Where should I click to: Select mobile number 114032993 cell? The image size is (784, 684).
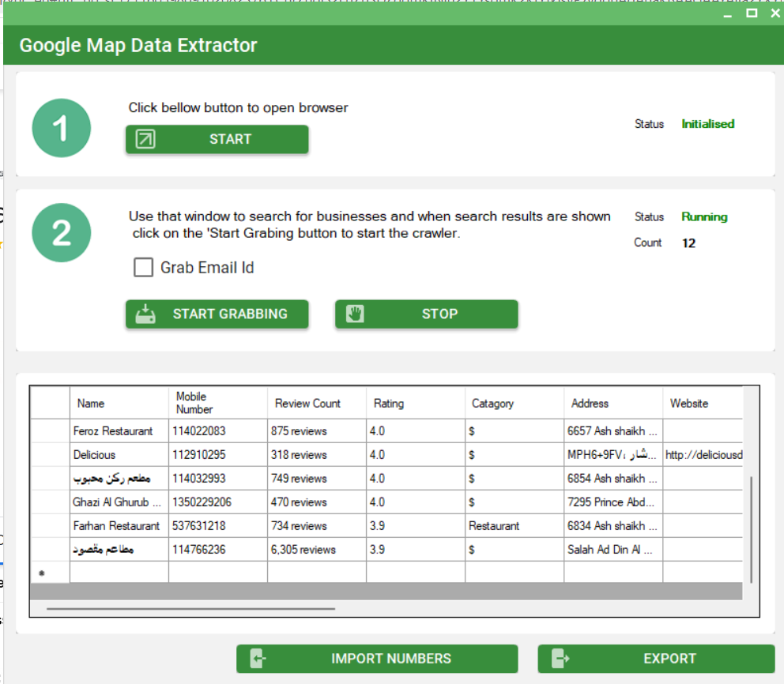(x=218, y=478)
